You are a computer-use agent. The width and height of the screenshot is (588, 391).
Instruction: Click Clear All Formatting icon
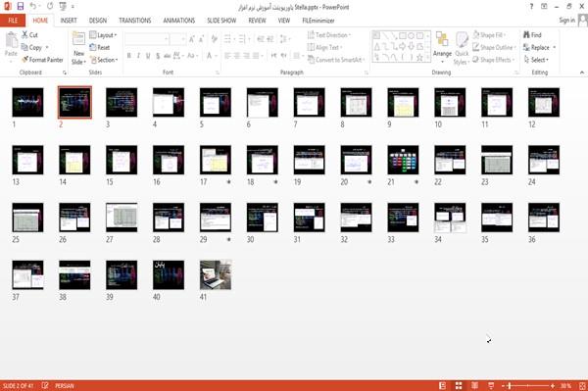click(214, 39)
